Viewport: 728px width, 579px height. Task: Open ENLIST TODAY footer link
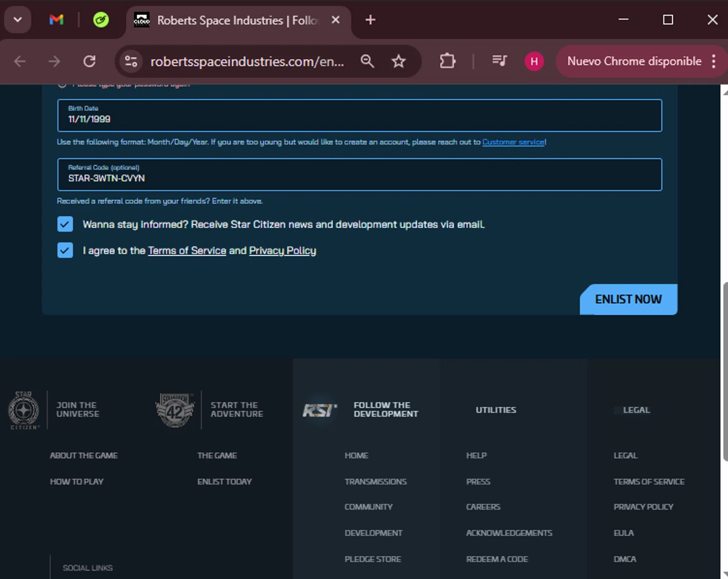(x=224, y=482)
